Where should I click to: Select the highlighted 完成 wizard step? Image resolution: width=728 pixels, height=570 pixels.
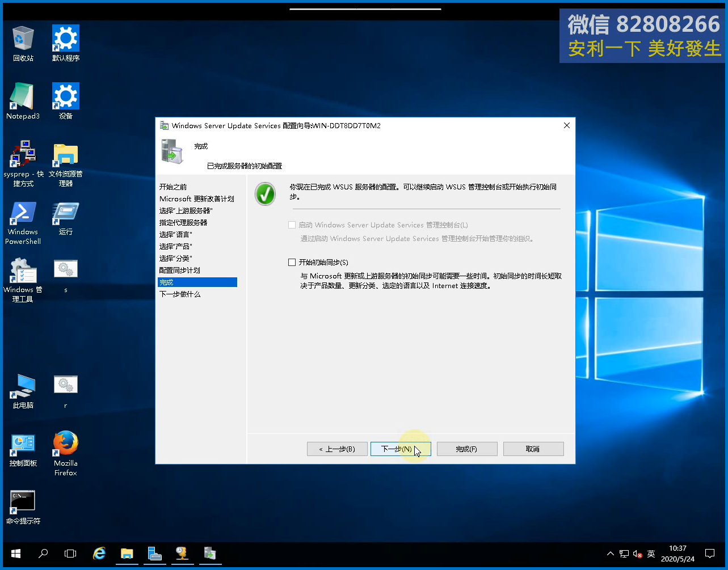(197, 282)
